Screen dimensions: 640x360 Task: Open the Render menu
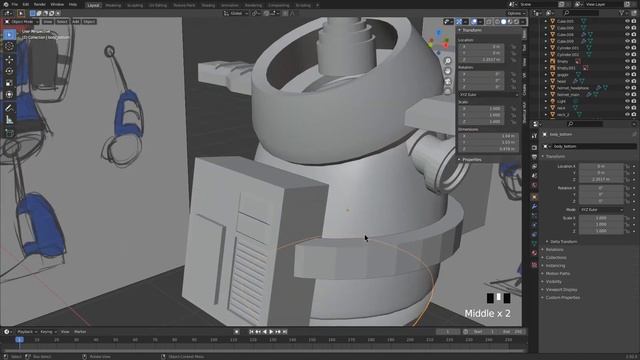[x=40, y=4]
